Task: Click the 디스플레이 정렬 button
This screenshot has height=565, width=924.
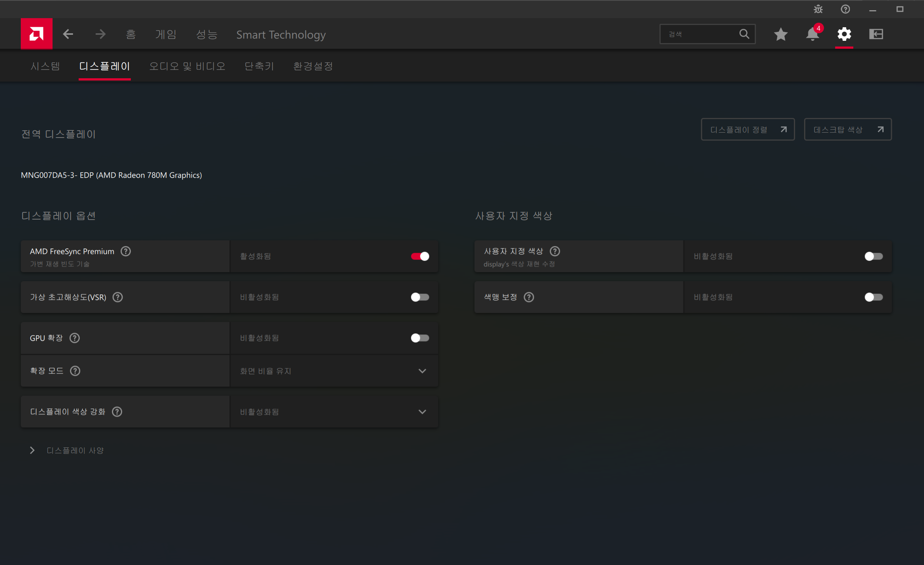Action: click(x=748, y=130)
